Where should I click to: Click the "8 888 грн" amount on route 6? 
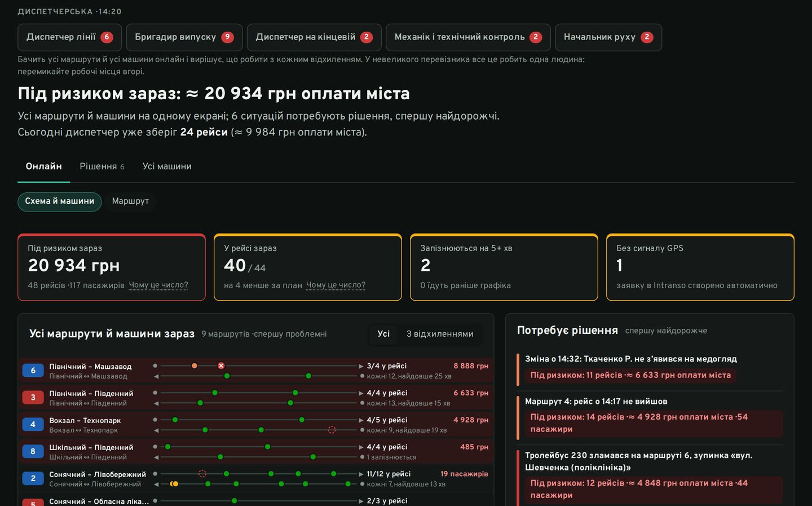[471, 366]
